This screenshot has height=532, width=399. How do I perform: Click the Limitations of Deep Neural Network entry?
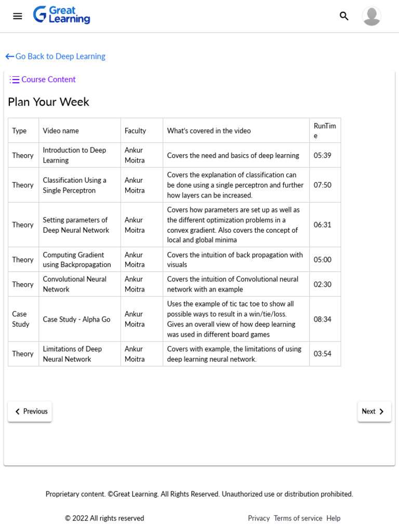click(72, 354)
